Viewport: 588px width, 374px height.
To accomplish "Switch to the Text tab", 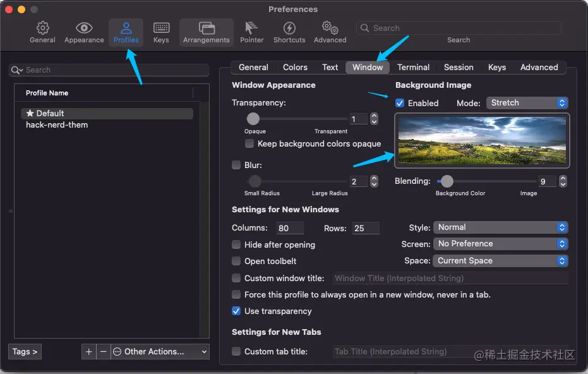I will click(x=330, y=68).
